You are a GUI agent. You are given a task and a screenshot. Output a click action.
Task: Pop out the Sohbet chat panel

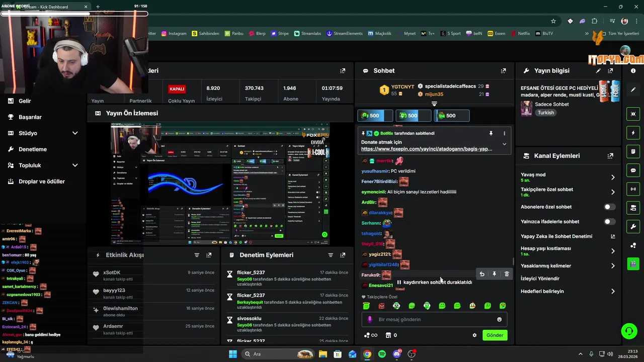(x=503, y=71)
